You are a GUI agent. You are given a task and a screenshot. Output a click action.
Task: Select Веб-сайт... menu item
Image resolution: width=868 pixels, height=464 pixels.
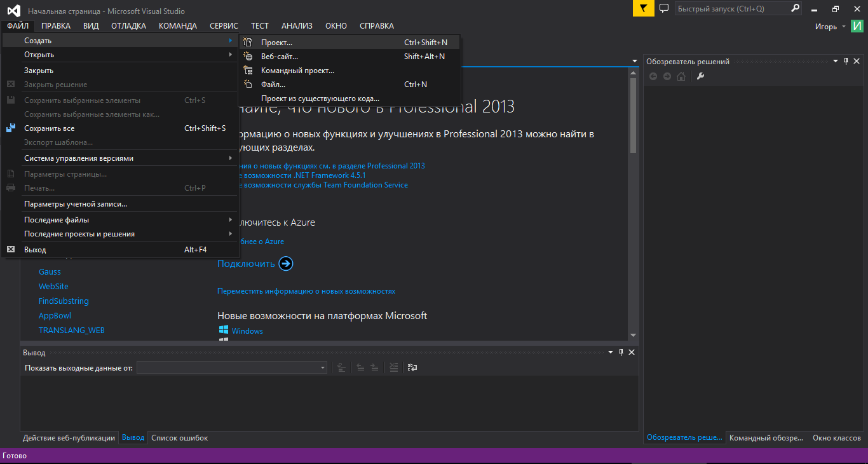(x=349, y=57)
